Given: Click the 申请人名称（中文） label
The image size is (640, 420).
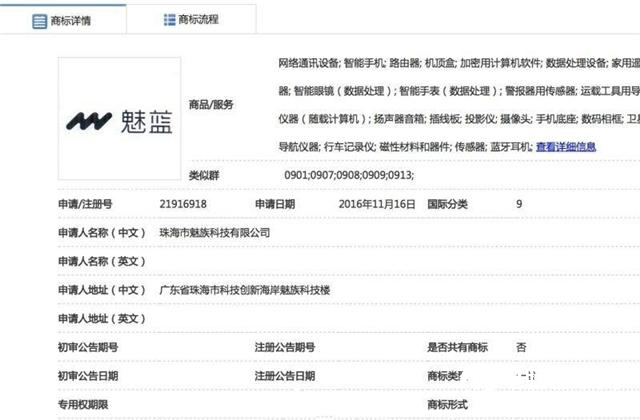Looking at the screenshot, I should click(102, 233).
